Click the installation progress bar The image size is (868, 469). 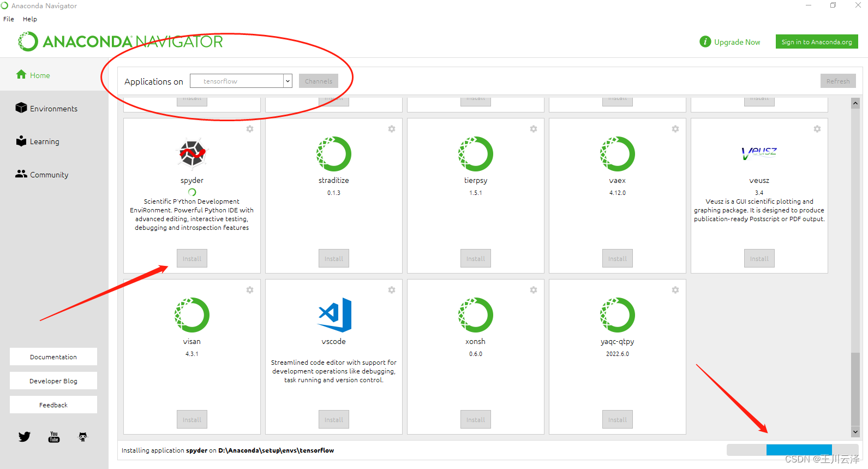click(793, 449)
